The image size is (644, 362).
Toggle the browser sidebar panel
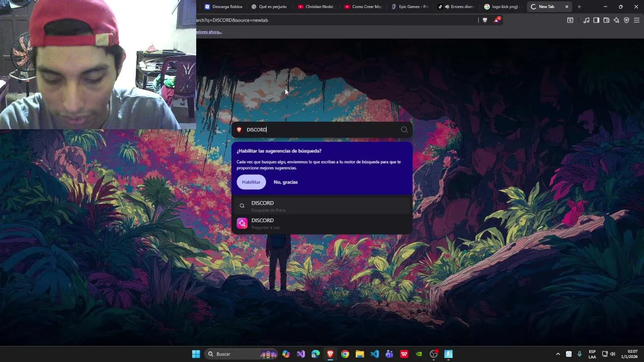click(x=596, y=20)
